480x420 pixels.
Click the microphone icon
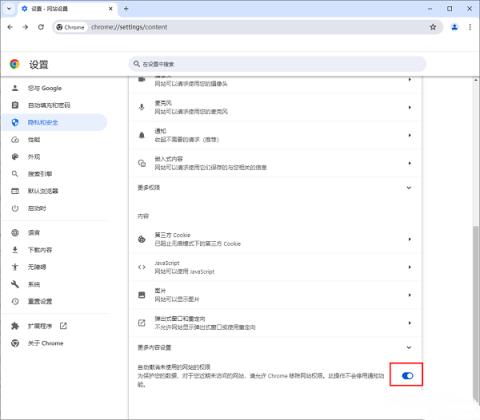pos(142,107)
